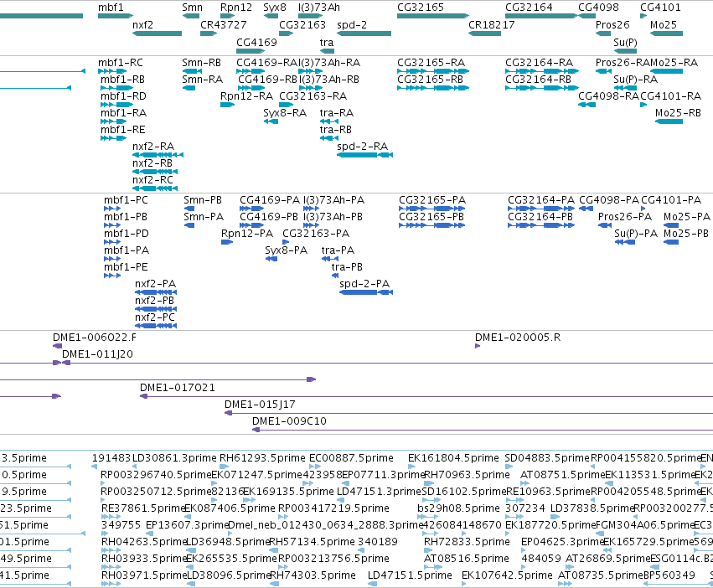Screen dimensions: 713x588
Task: Click transcript tra-RB glyph
Action: (328, 138)
